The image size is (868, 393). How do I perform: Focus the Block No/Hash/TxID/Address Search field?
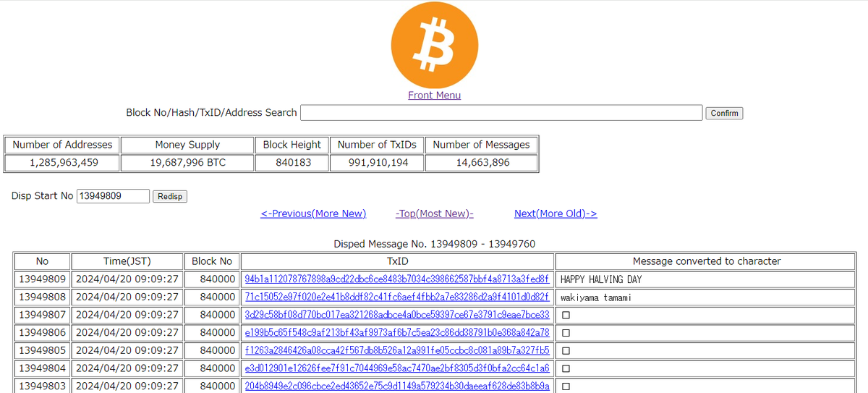[501, 113]
